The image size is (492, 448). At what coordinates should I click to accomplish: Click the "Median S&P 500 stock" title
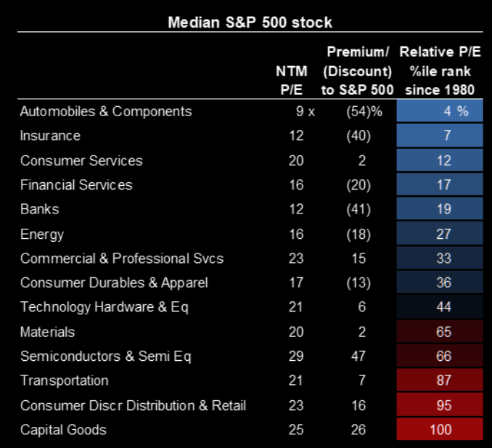pyautogui.click(x=250, y=22)
